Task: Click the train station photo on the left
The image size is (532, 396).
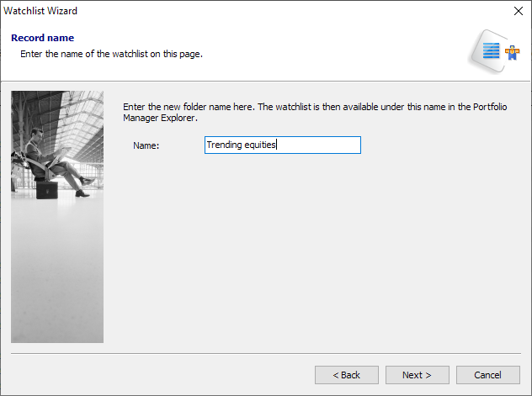Action: coord(57,252)
